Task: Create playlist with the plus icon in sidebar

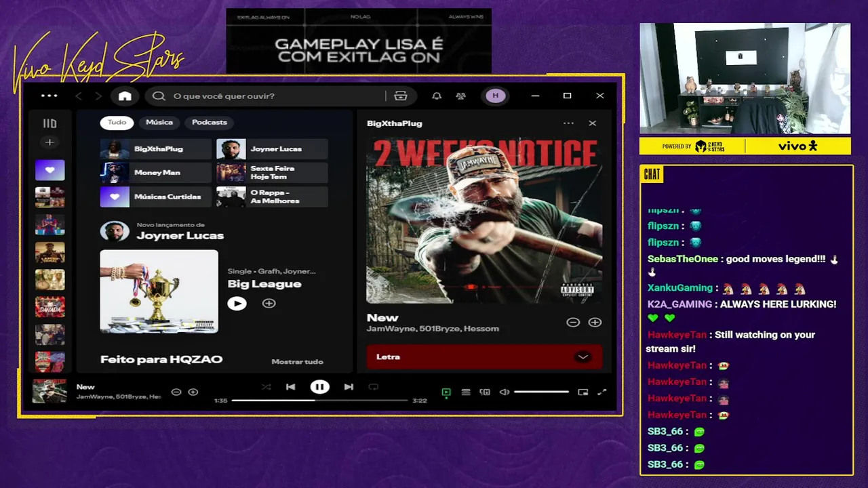Action: coord(49,142)
